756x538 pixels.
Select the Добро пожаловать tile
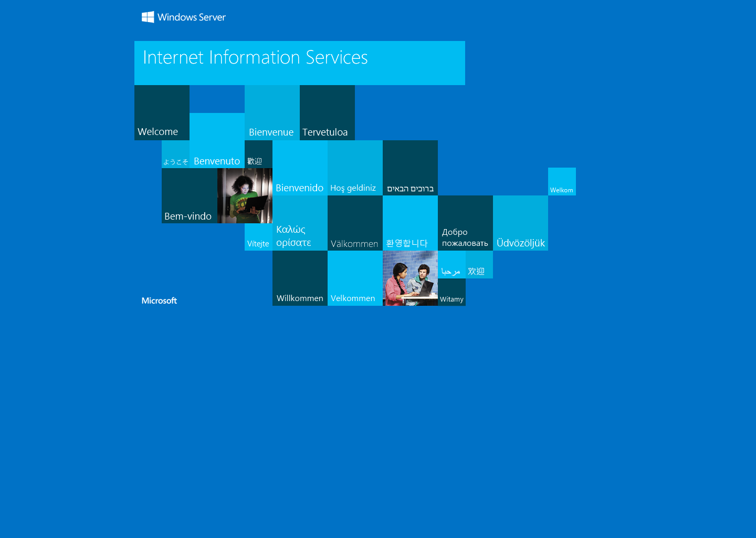point(465,223)
